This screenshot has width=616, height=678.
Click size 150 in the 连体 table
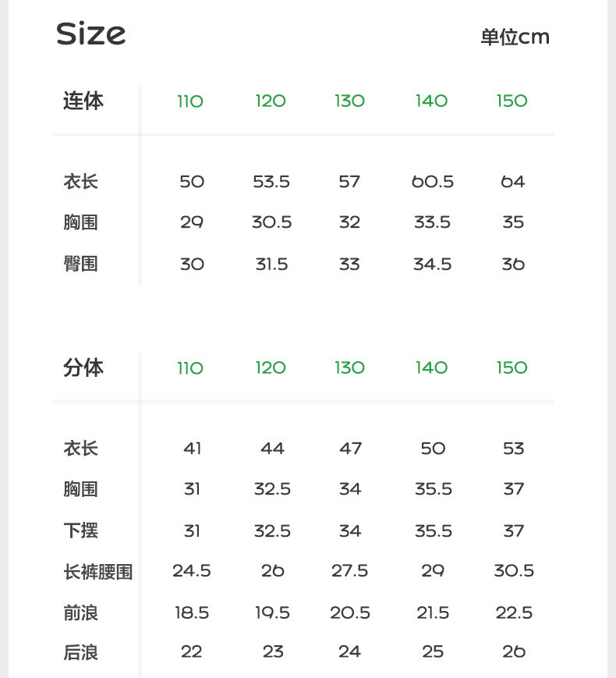coord(512,101)
